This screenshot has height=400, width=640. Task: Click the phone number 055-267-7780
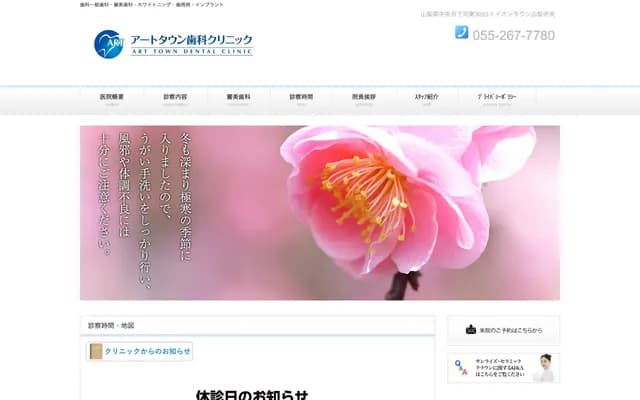[513, 35]
